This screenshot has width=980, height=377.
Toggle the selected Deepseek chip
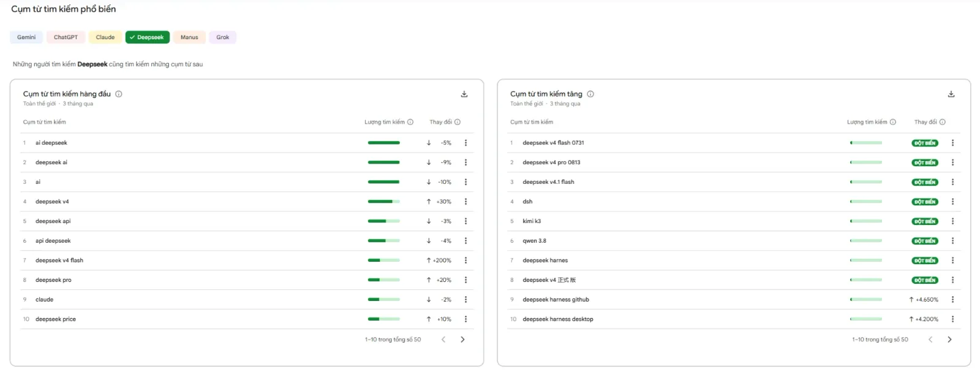tap(148, 37)
